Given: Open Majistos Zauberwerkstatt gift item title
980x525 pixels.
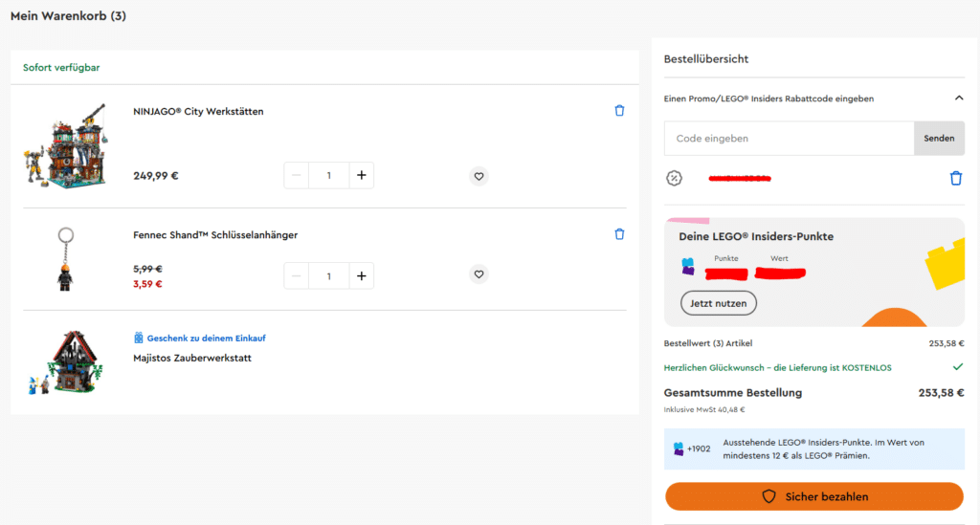Looking at the screenshot, I should 191,359.
